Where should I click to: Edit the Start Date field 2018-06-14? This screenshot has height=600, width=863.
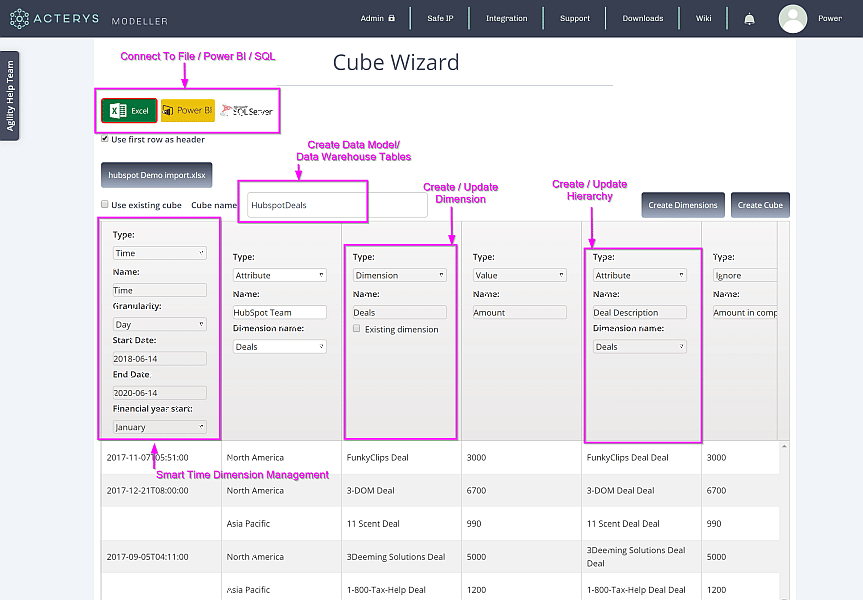(160, 358)
